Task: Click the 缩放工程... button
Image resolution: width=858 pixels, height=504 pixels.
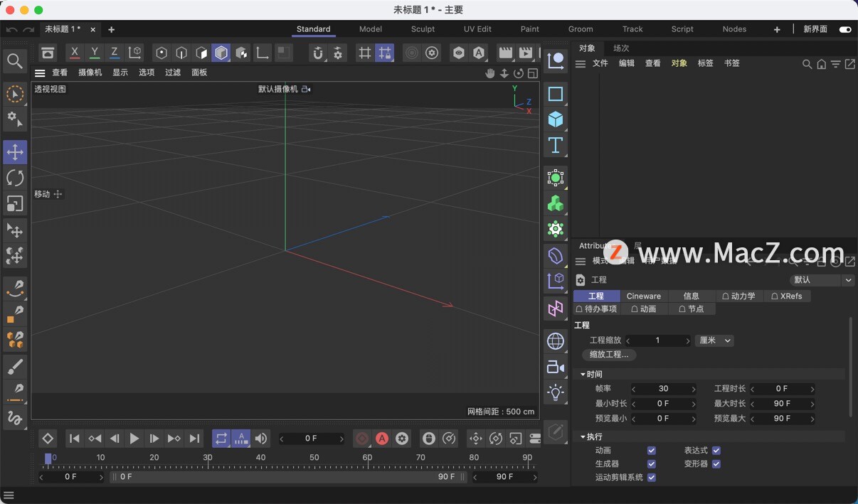Action: pos(609,355)
